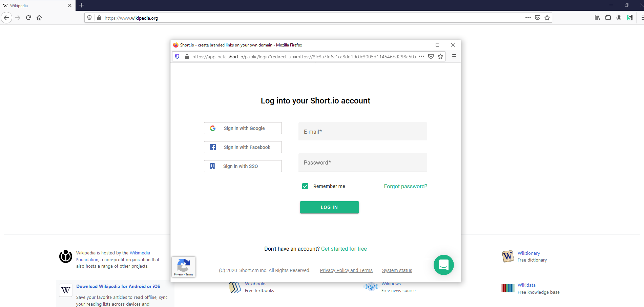Open a new browser tab
Screen dimensions: 644x307
point(81,5)
